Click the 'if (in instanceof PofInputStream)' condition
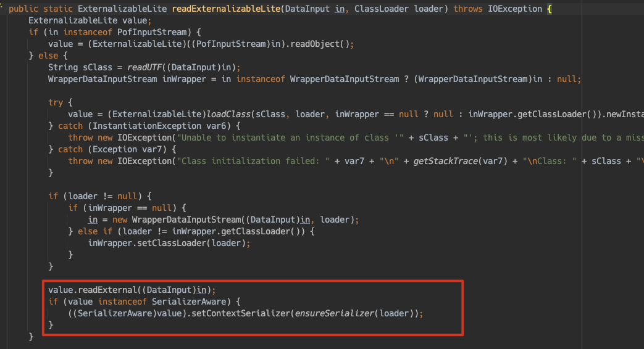The width and height of the screenshot is (644, 349). (x=110, y=32)
